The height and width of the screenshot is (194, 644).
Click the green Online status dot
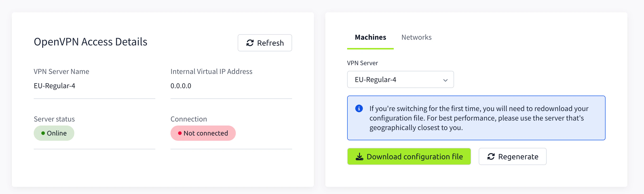click(43, 133)
